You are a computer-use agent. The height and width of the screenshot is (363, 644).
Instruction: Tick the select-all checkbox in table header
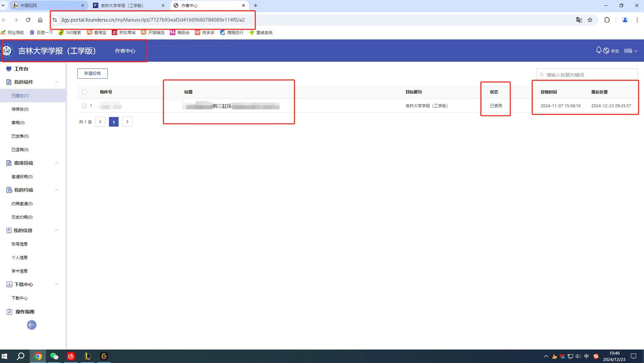tap(84, 92)
